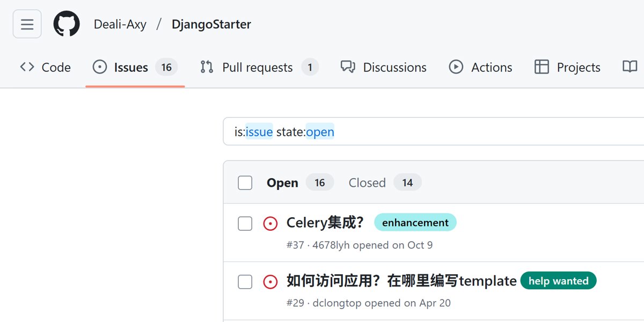The height and width of the screenshot is (322, 644).
Task: Focus the issue search filter field
Action: 429,131
